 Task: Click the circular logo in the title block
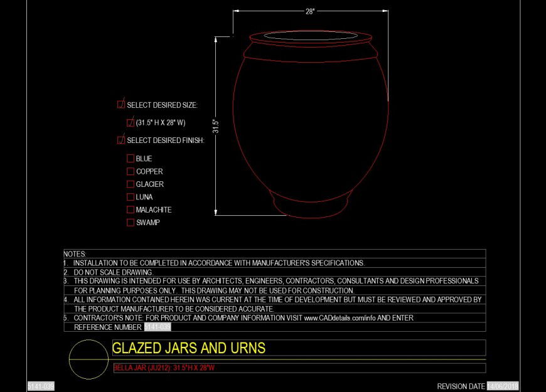coord(86,358)
